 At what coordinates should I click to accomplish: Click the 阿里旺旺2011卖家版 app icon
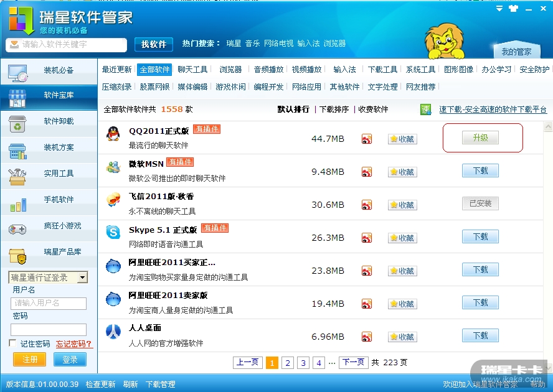[x=113, y=299]
